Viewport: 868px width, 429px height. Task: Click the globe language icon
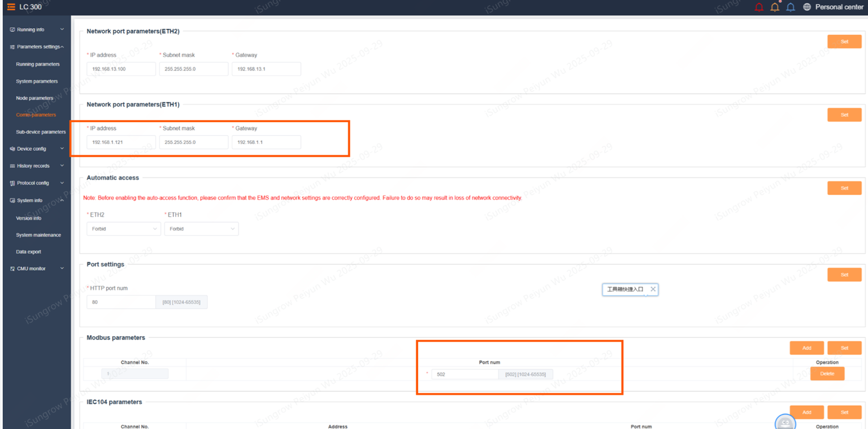[x=807, y=7]
